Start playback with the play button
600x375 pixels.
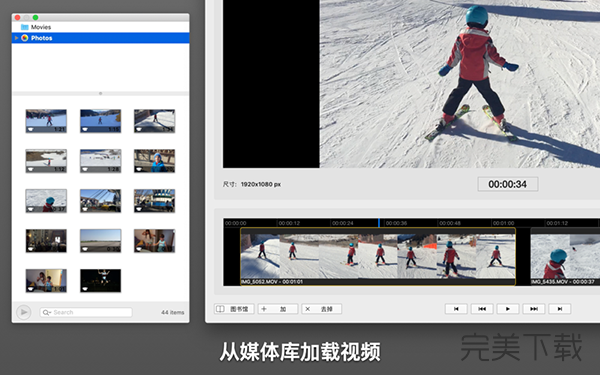click(508, 309)
